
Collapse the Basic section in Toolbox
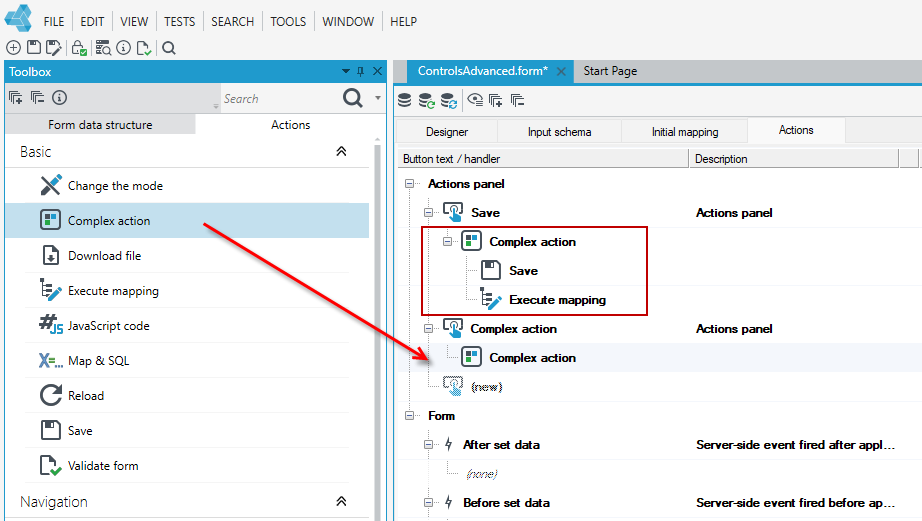point(341,151)
